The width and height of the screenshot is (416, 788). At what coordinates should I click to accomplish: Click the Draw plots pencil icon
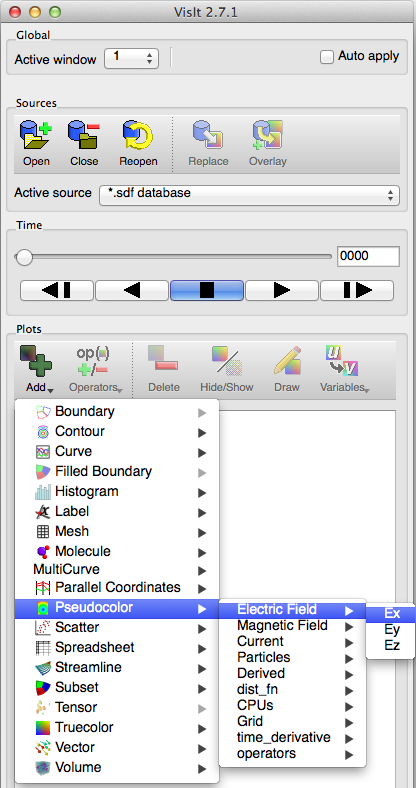287,369
